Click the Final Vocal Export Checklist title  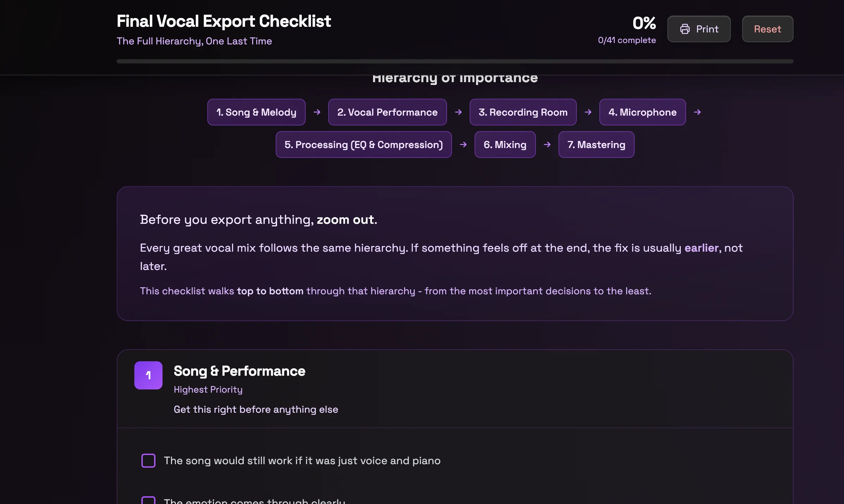point(224,21)
